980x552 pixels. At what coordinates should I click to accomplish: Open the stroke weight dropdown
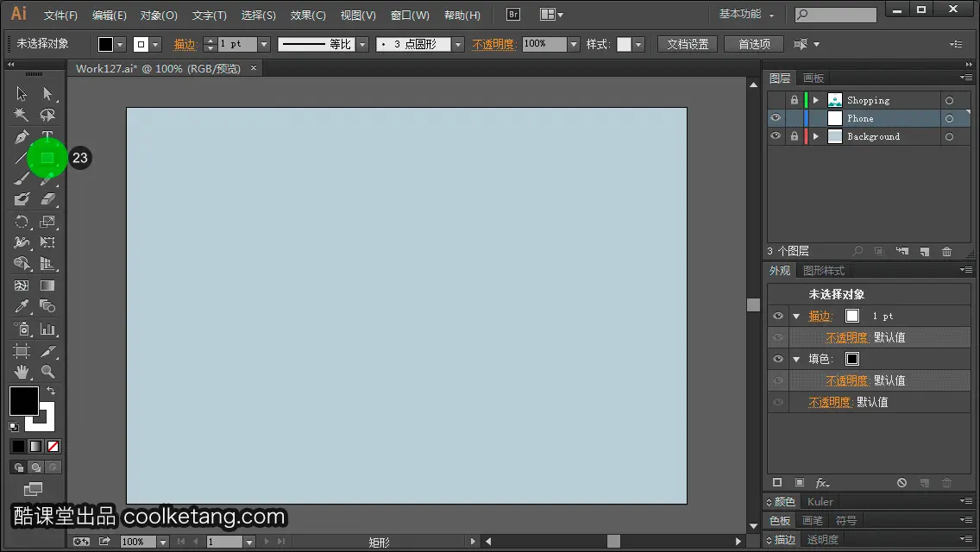(x=264, y=44)
